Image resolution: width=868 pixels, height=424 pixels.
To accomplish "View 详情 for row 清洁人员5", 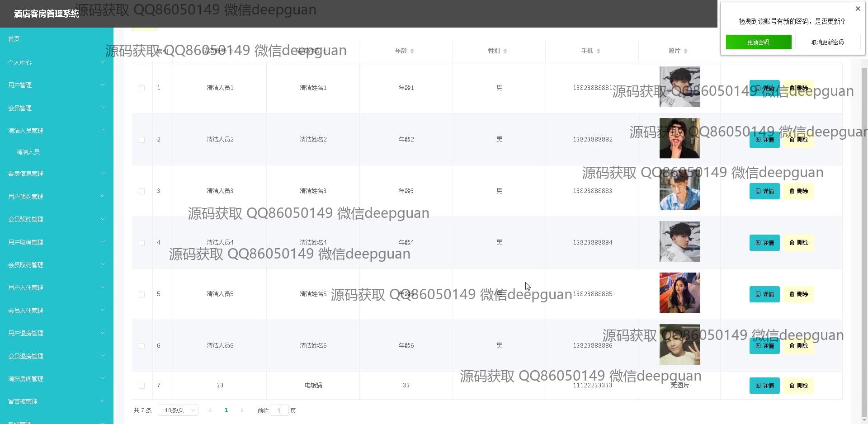I will coord(764,294).
